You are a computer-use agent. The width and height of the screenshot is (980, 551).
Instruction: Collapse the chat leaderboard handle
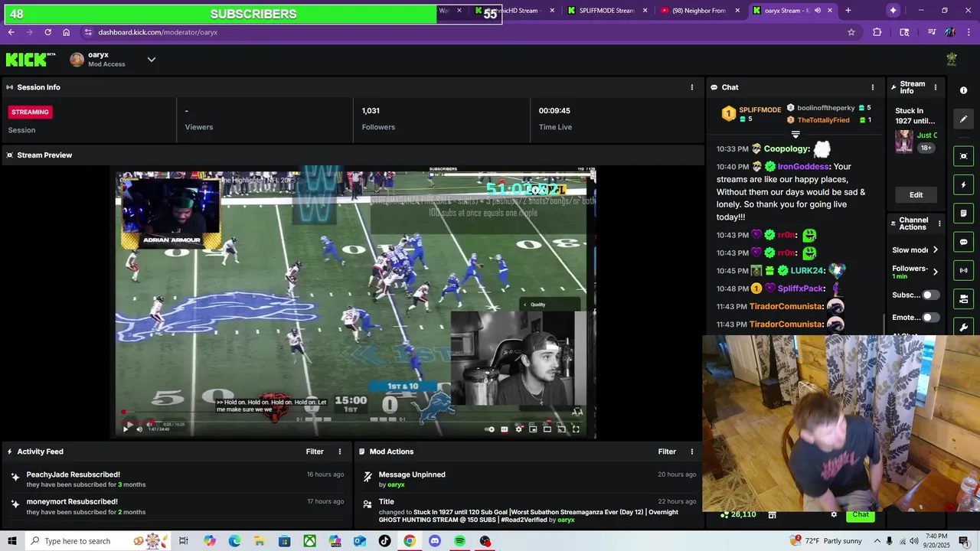[x=795, y=134]
